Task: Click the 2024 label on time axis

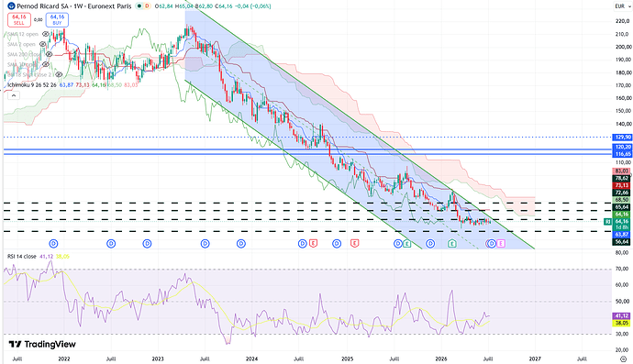Action: tap(252, 358)
